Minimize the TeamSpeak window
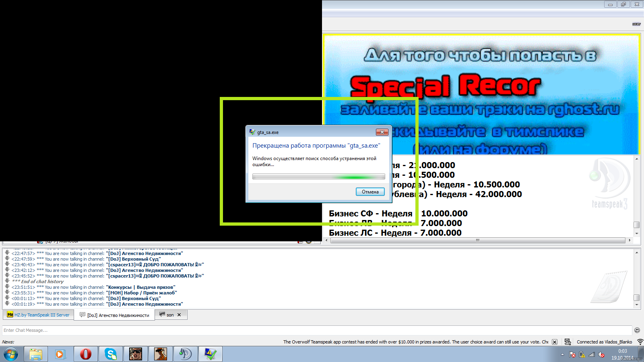This screenshot has height=362, width=644. click(610, 4)
